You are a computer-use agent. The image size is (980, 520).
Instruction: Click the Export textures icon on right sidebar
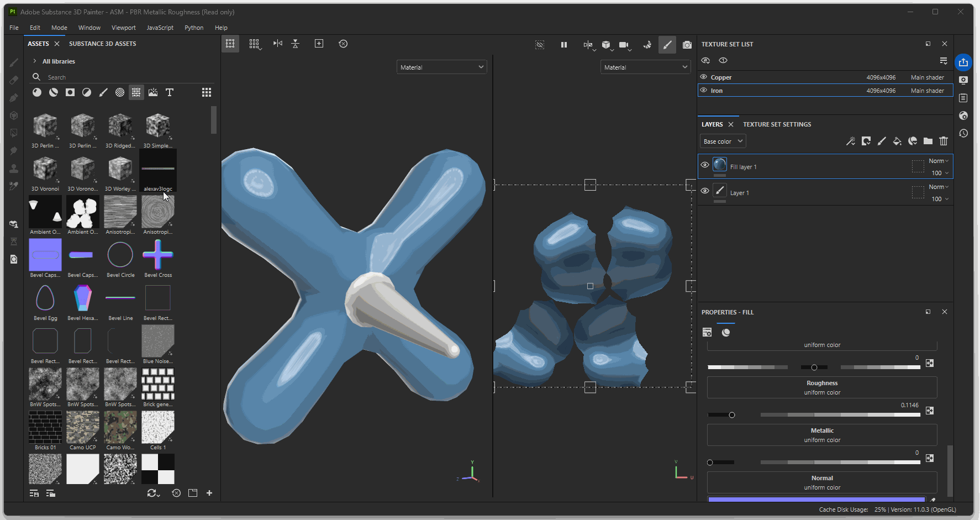(963, 62)
